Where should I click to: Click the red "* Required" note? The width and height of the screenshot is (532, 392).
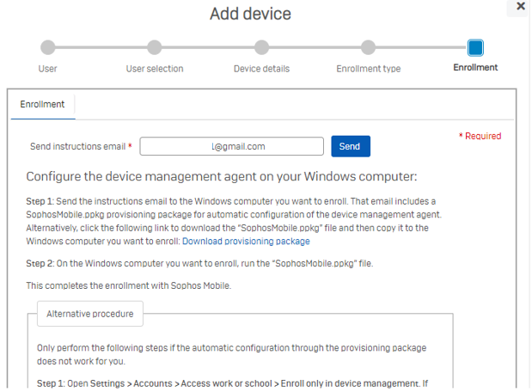(480, 136)
